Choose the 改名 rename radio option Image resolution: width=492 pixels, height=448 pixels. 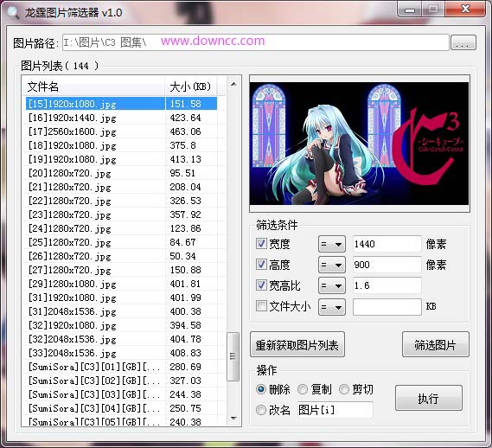tap(261, 410)
